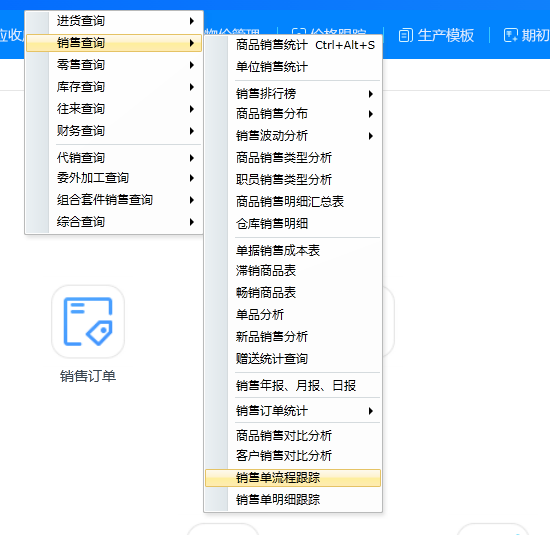Viewport: 550px width, 535px height.
Task: Open 销售年报、月报、日报 report
Action: click(x=293, y=386)
